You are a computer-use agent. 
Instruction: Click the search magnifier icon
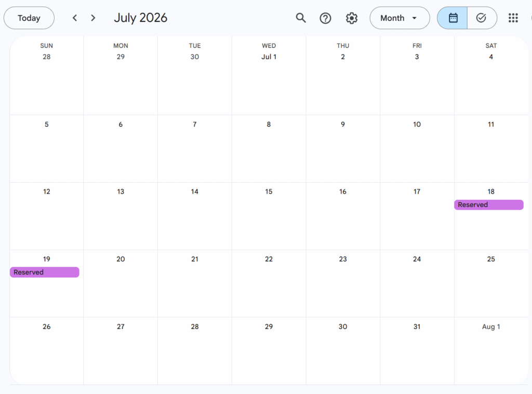[301, 18]
